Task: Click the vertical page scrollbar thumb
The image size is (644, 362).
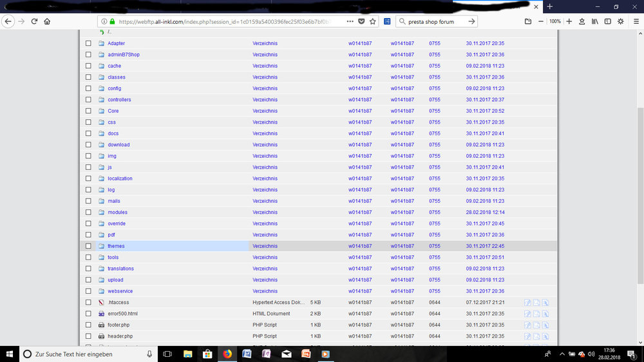Action: [x=640, y=195]
